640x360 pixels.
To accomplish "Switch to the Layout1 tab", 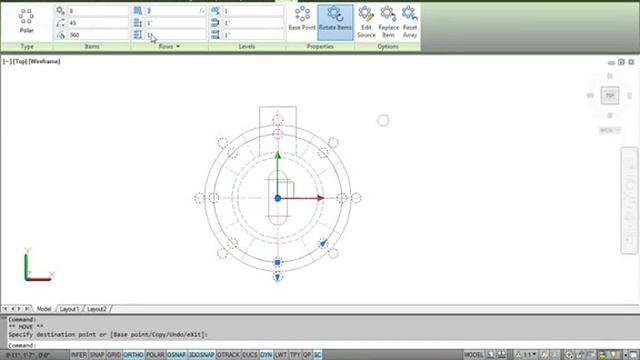I will pos(69,309).
